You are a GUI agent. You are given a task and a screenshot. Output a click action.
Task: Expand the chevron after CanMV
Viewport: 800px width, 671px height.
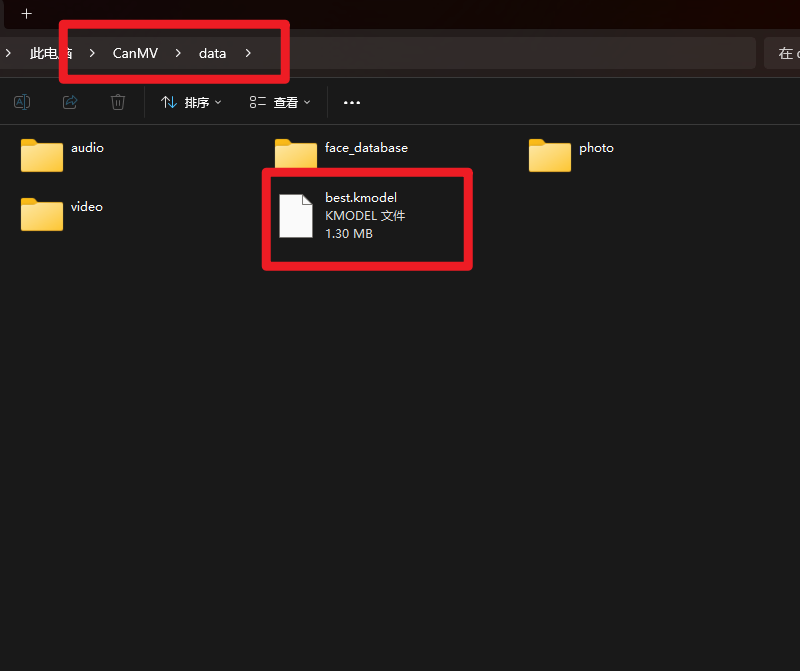point(178,53)
